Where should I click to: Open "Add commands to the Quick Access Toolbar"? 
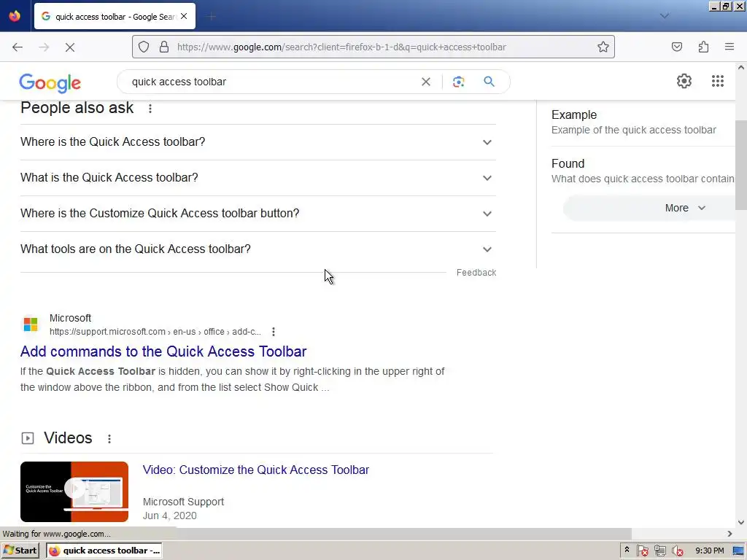[163, 351]
